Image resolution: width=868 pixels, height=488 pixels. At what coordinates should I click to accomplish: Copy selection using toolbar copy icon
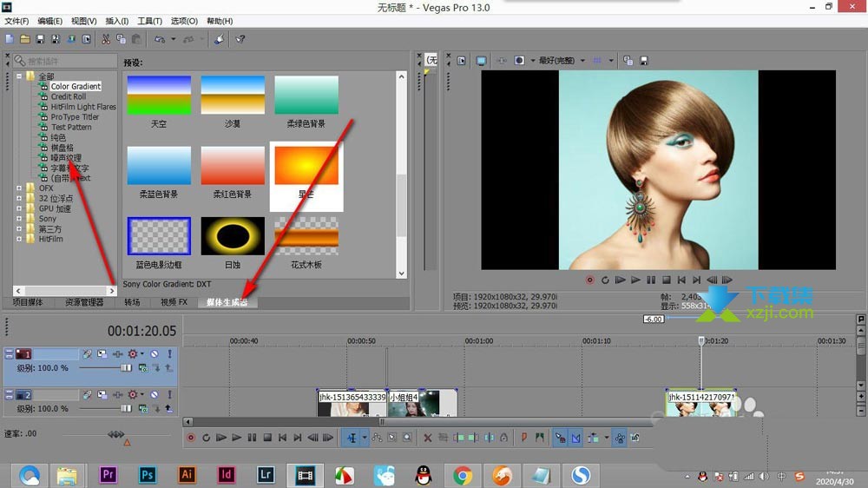(x=121, y=39)
